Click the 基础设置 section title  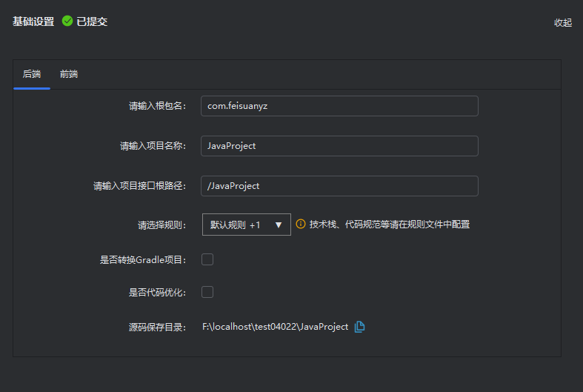pyautogui.click(x=33, y=21)
